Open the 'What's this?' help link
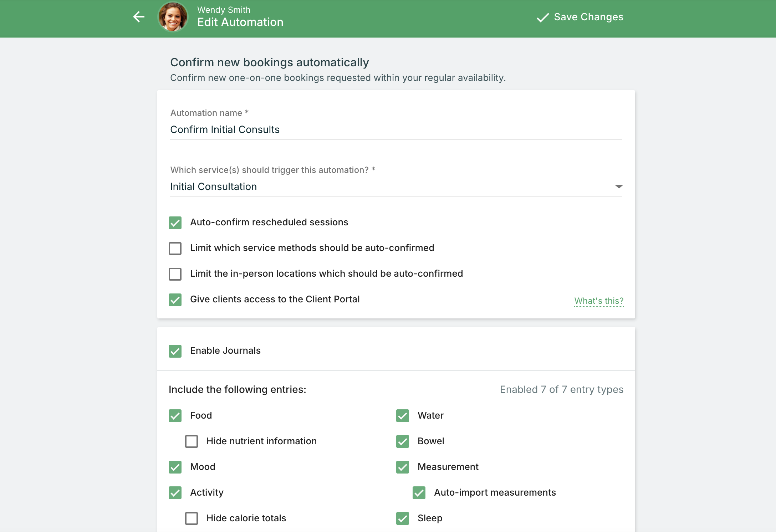 coord(598,301)
